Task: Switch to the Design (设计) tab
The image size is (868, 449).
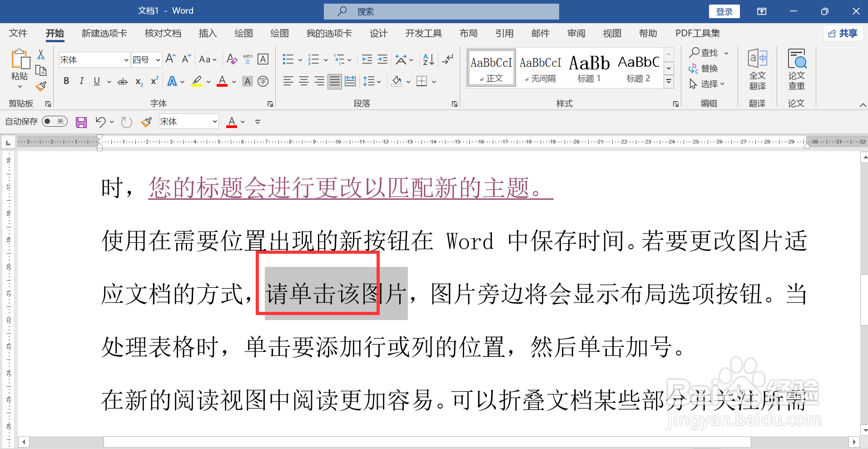Action: click(378, 33)
